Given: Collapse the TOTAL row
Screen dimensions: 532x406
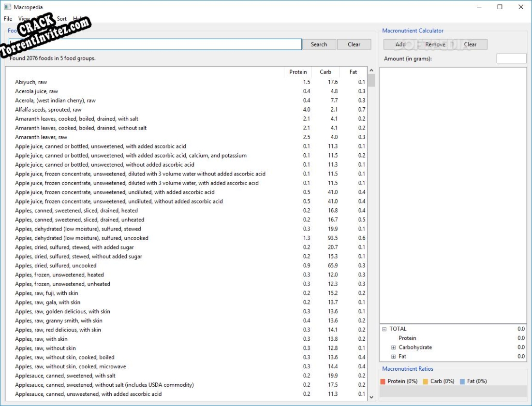Looking at the screenshot, I should (x=384, y=329).
